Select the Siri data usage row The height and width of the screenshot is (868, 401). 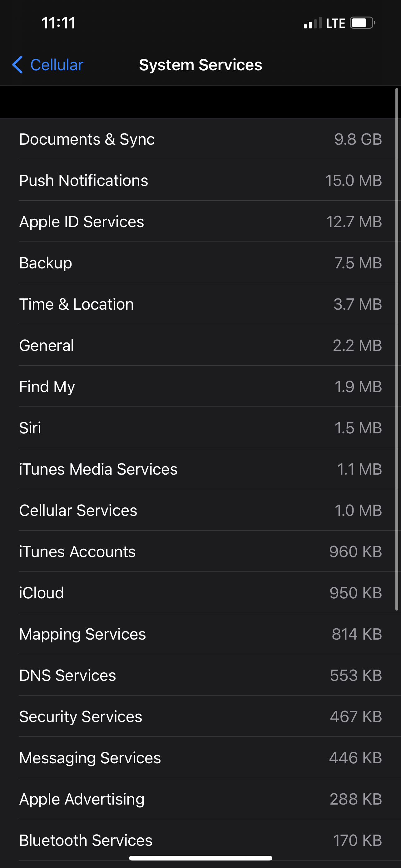coord(200,428)
